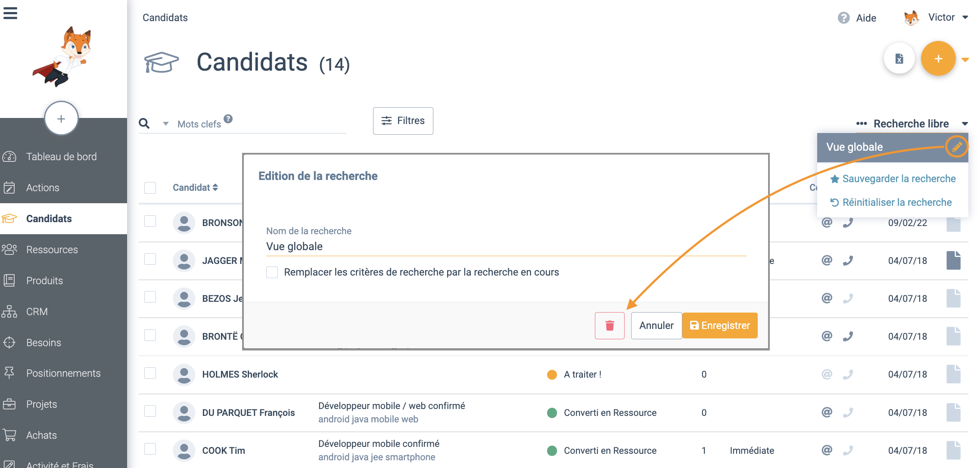Open the hamburger menu icon
This screenshot has height=468, width=980.
coord(10,13)
